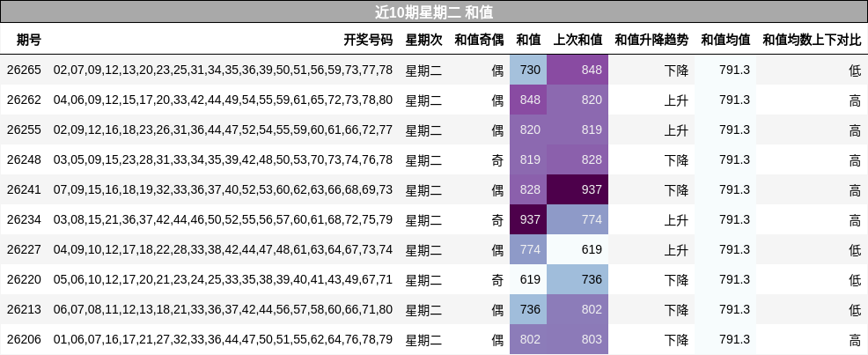This screenshot has width=868, height=355.
Task: Click the 星期次 column header
Action: (x=424, y=40)
